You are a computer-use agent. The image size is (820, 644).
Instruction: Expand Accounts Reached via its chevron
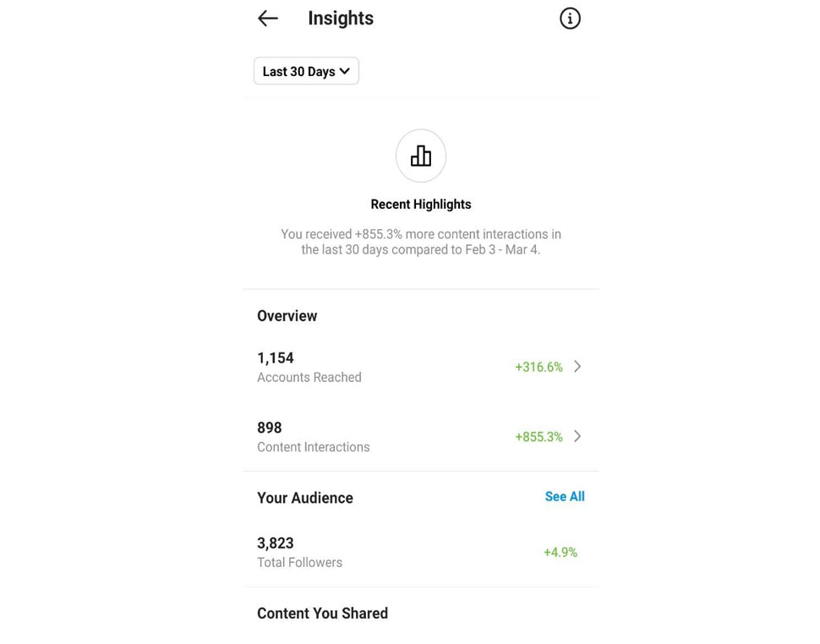(x=577, y=367)
